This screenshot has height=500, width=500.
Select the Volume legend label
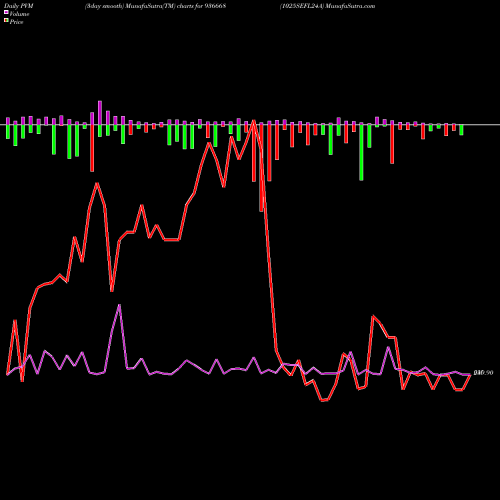click(x=19, y=14)
